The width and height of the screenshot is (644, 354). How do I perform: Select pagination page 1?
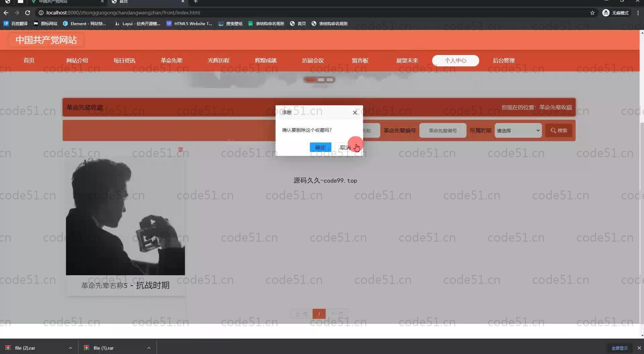(x=319, y=314)
